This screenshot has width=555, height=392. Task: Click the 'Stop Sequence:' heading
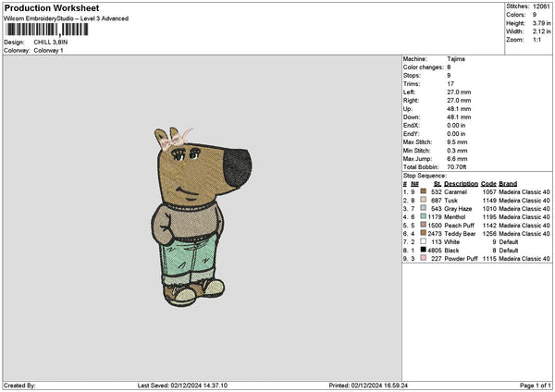tap(425, 176)
